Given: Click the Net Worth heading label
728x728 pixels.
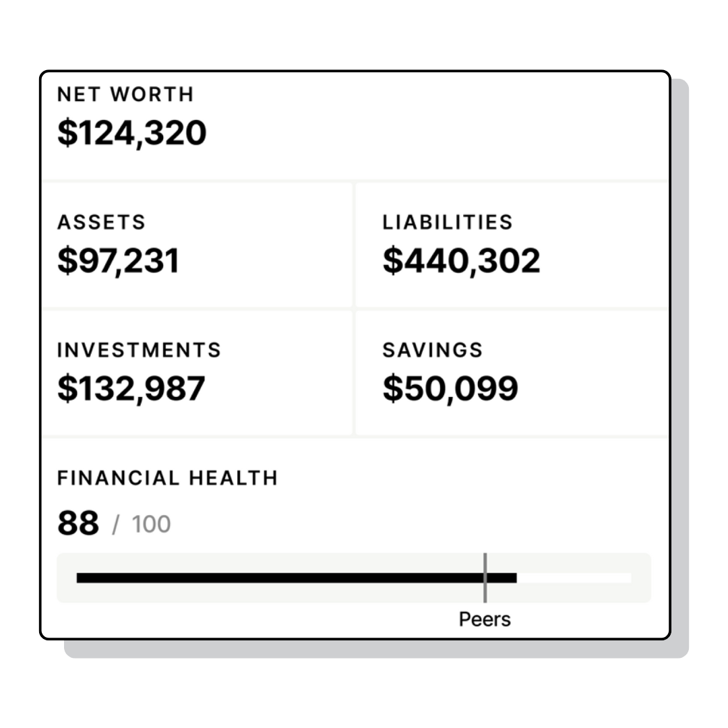Looking at the screenshot, I should (125, 94).
